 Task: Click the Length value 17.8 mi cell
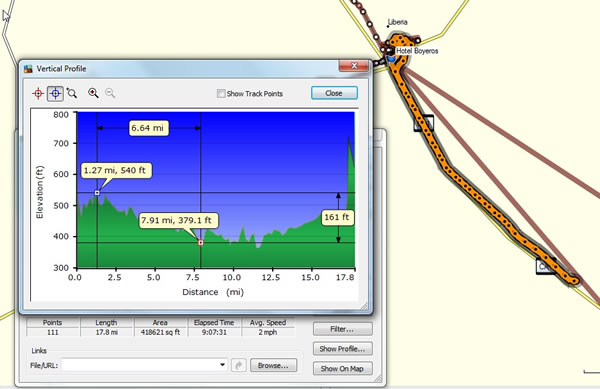pyautogui.click(x=106, y=332)
